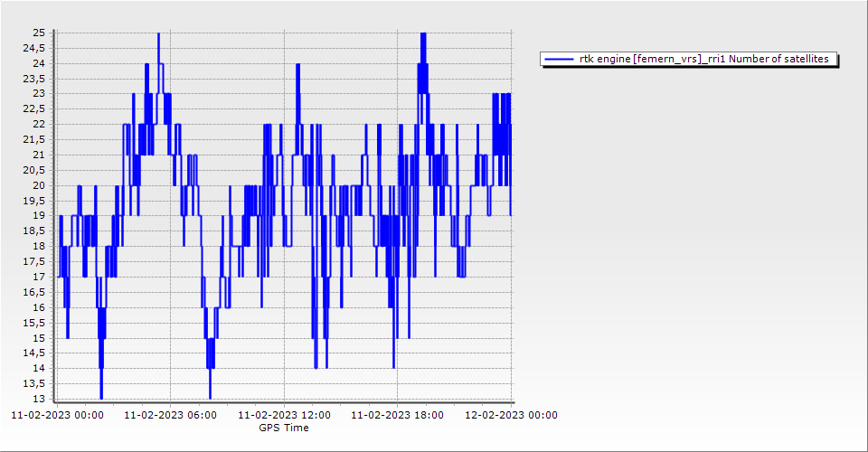868x452 pixels.
Task: Click the '19' y-axis tick label
Action: [39, 216]
